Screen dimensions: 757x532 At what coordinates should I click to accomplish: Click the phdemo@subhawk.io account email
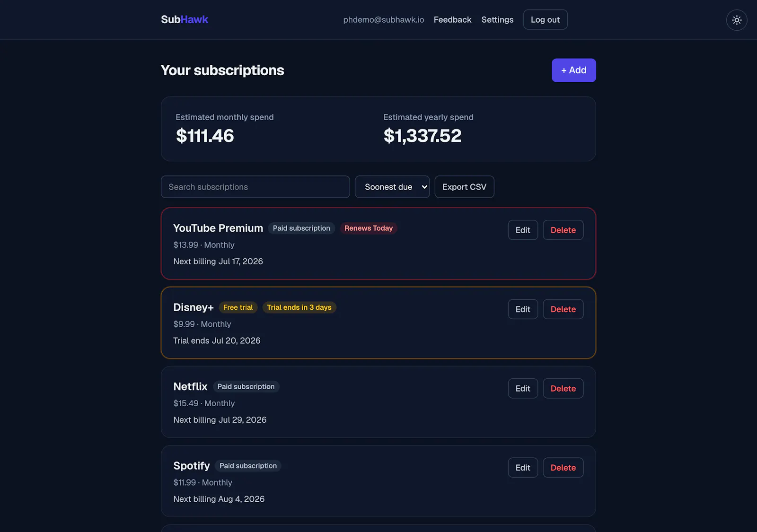pyautogui.click(x=384, y=19)
